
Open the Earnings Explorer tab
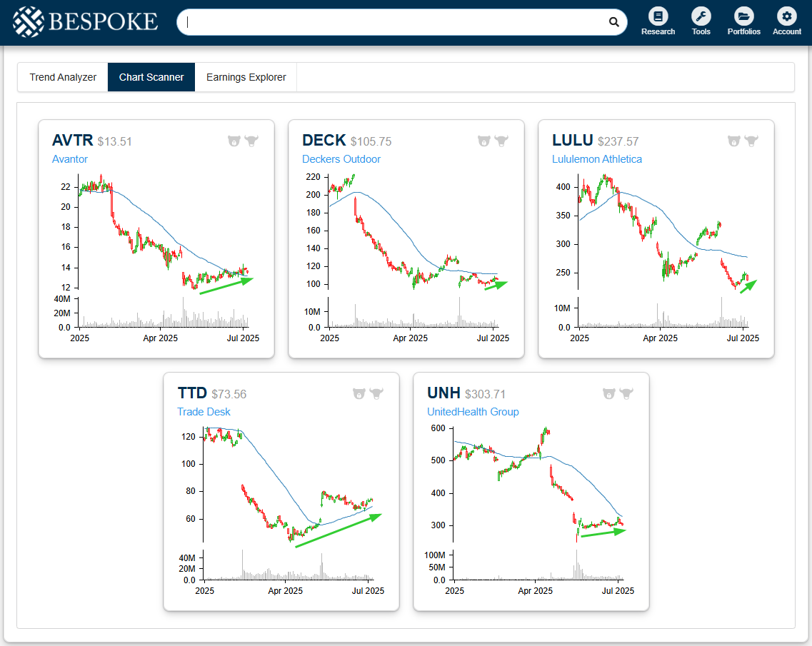tap(246, 77)
